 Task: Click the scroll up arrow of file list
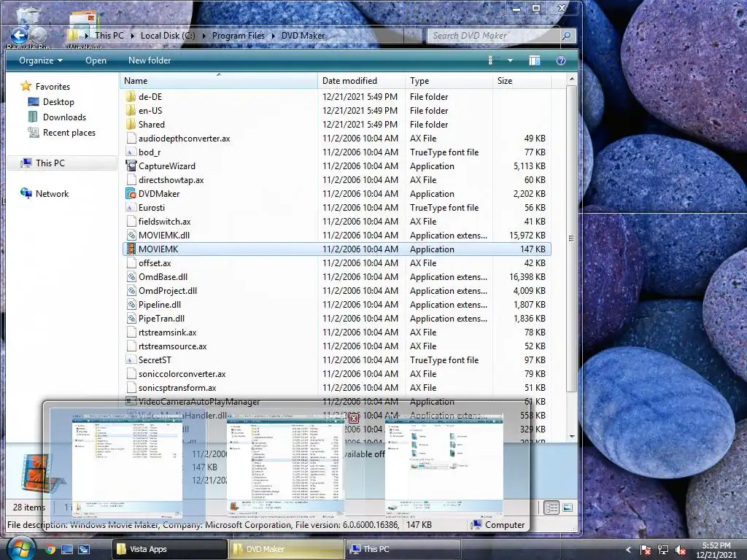572,79
